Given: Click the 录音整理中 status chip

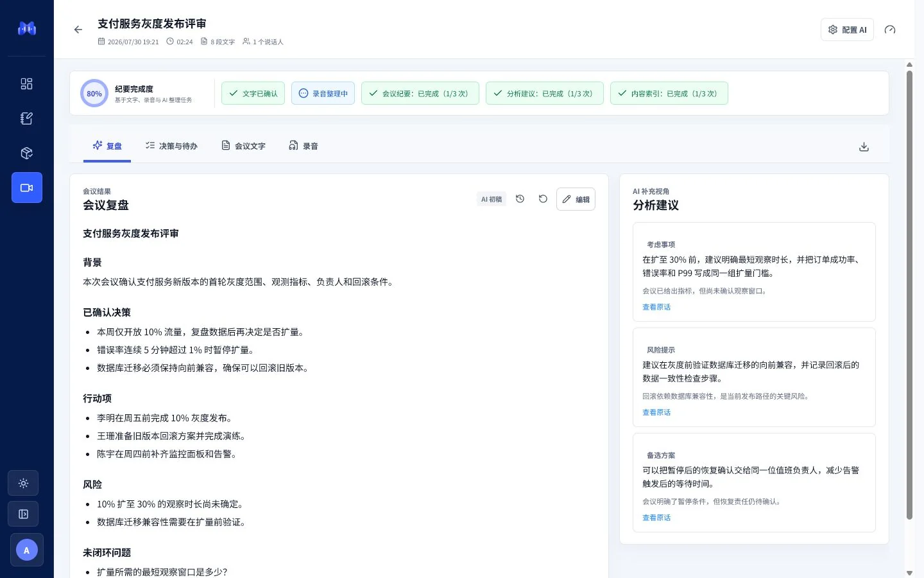Looking at the screenshot, I should pyautogui.click(x=323, y=93).
